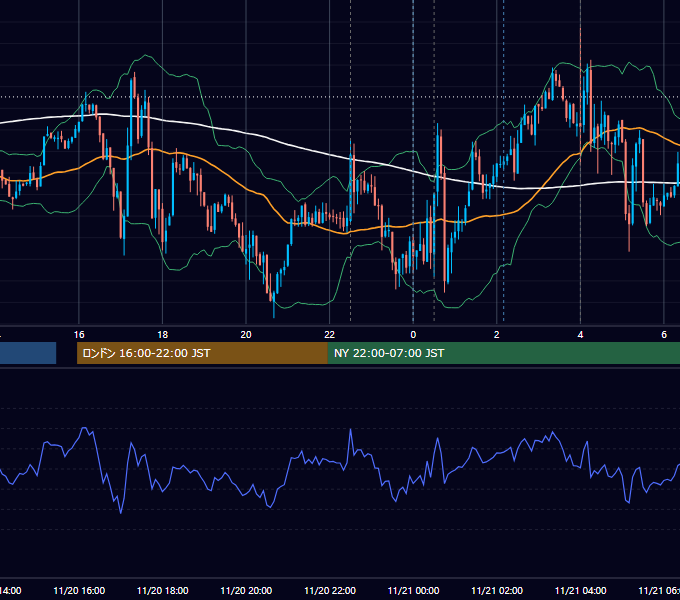Click the hour label 4 on upper axis

580,335
